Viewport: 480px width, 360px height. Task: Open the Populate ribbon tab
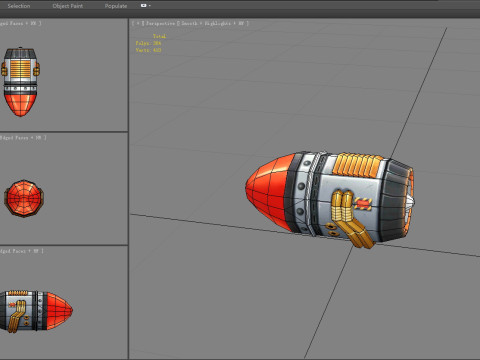point(116,6)
